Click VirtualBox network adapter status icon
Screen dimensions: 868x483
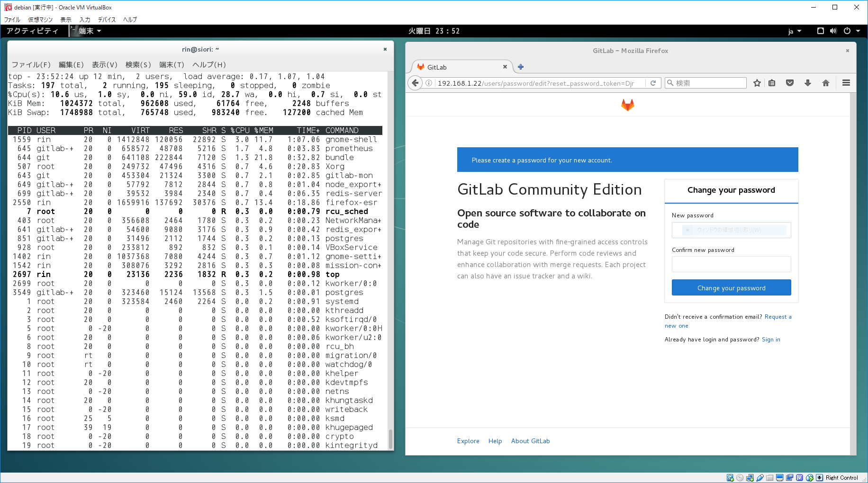pos(750,478)
